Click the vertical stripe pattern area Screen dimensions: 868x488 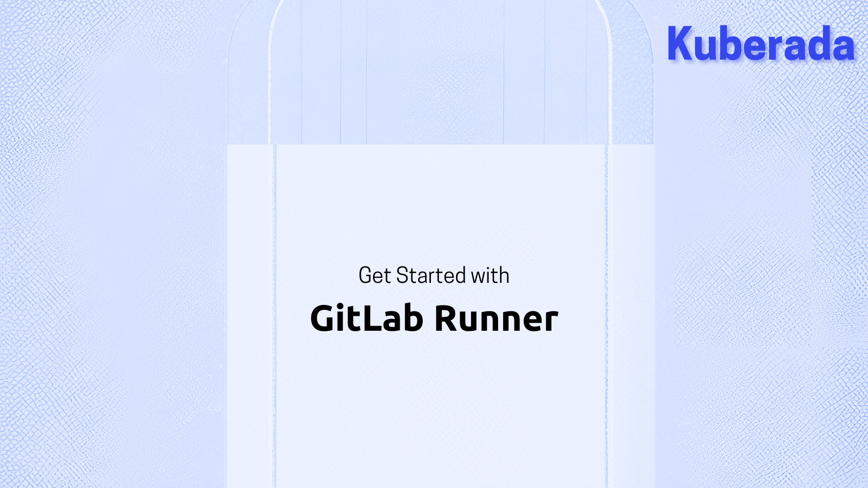tap(434, 77)
